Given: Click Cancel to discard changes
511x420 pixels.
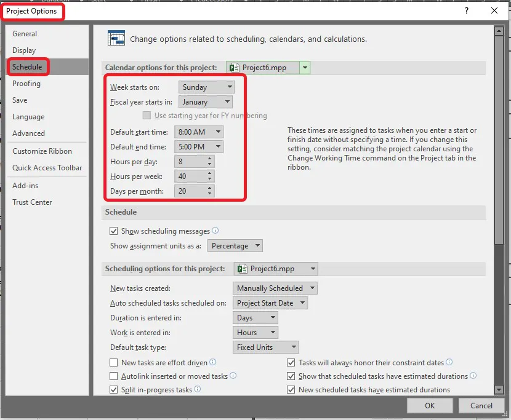Looking at the screenshot, I should coord(481,405).
